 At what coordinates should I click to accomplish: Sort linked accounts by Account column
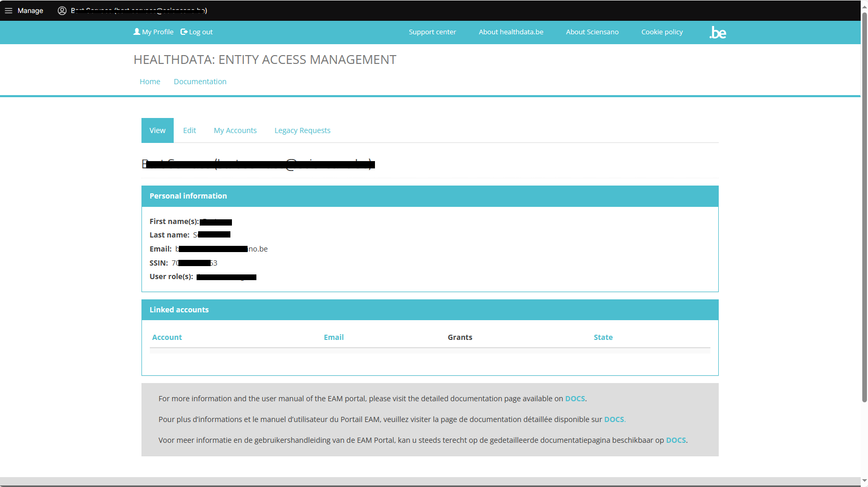(x=167, y=337)
